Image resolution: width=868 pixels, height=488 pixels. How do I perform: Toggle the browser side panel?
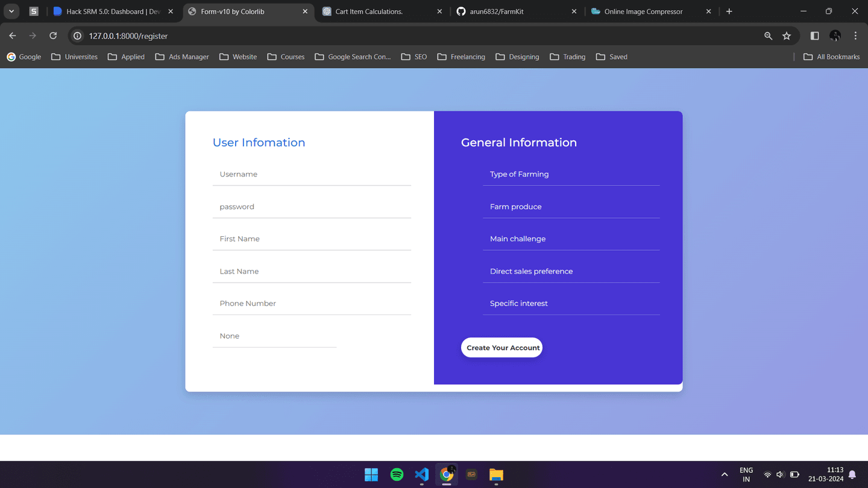tap(814, 36)
